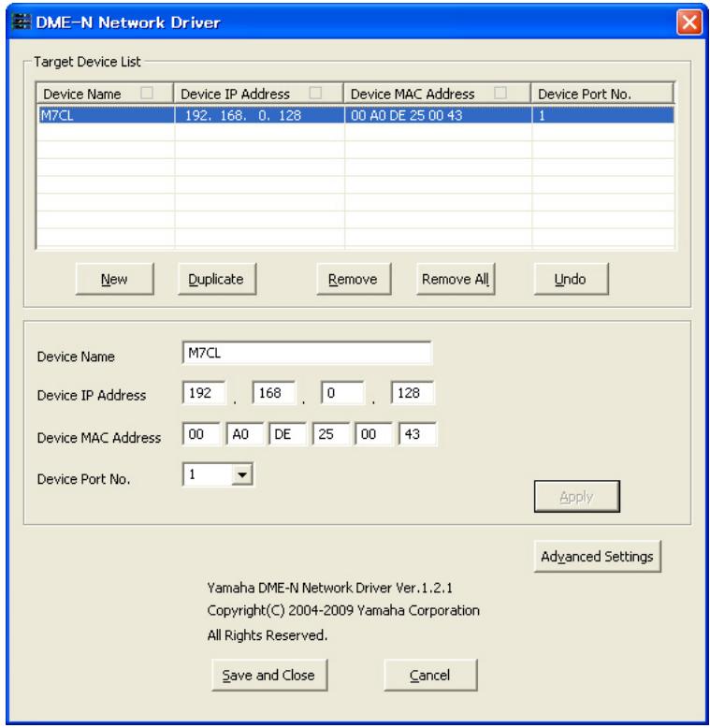Click the Remove button

(354, 279)
